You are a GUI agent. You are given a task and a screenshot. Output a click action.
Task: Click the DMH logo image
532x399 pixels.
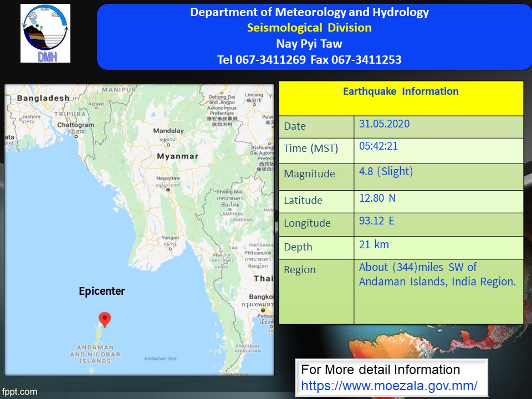click(x=45, y=33)
